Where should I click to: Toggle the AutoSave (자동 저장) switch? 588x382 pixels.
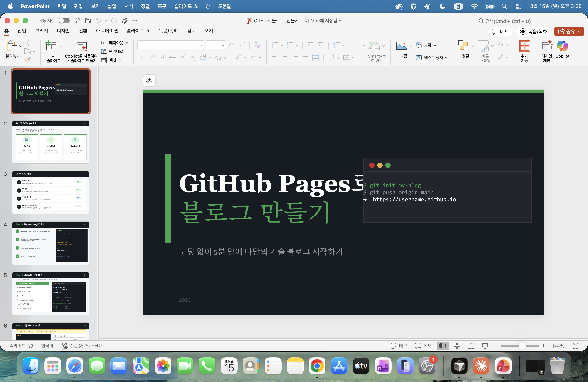pos(64,20)
